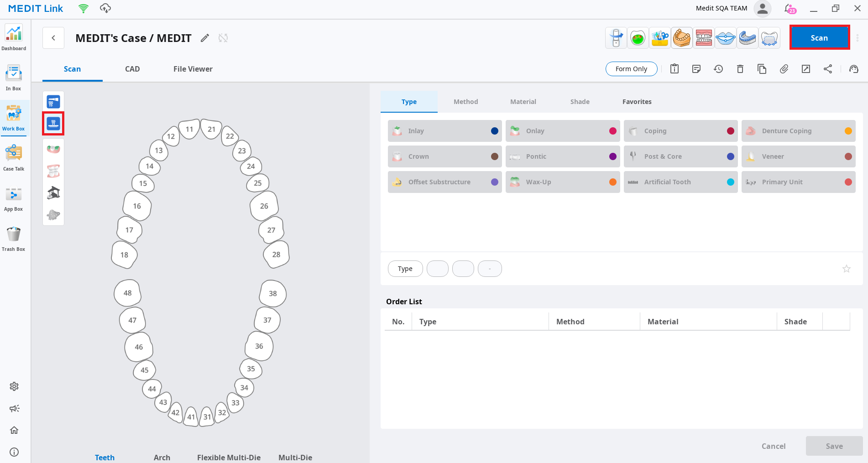The image size is (868, 463).
Task: Edit case name with pencil icon
Action: [205, 38]
